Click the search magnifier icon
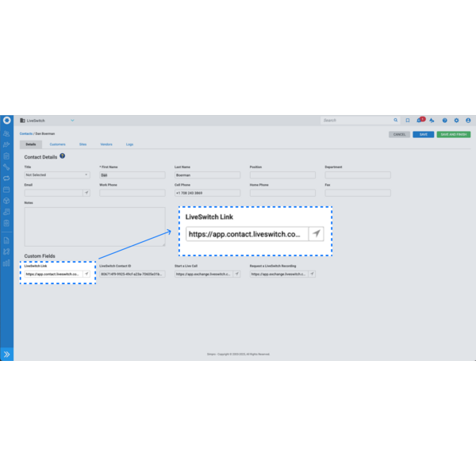Viewport: 476px width, 476px height. tap(396, 121)
